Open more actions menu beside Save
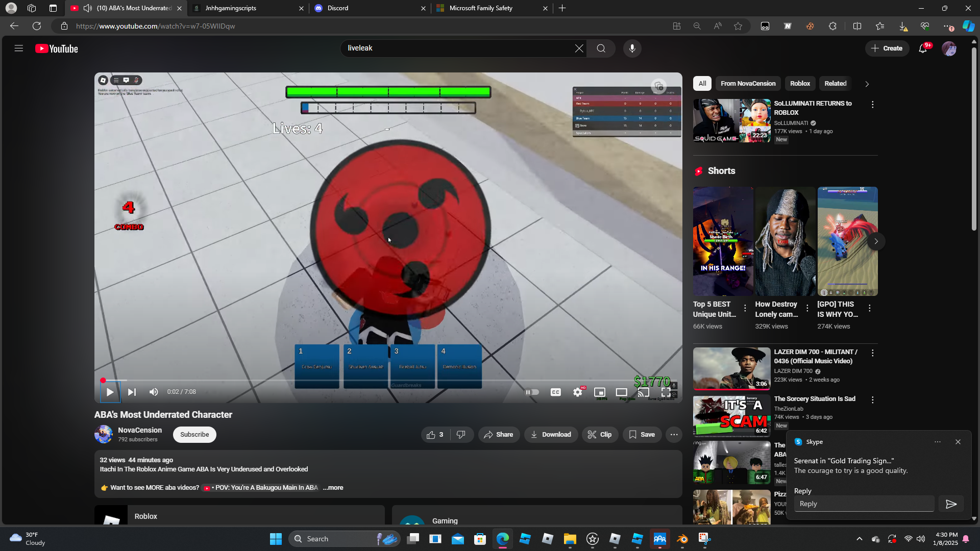 [674, 435]
